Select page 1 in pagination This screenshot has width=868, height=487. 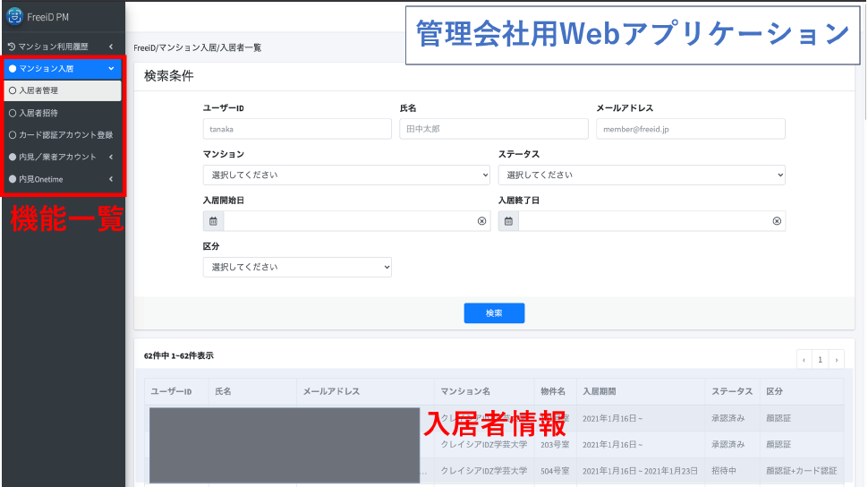tap(820, 360)
